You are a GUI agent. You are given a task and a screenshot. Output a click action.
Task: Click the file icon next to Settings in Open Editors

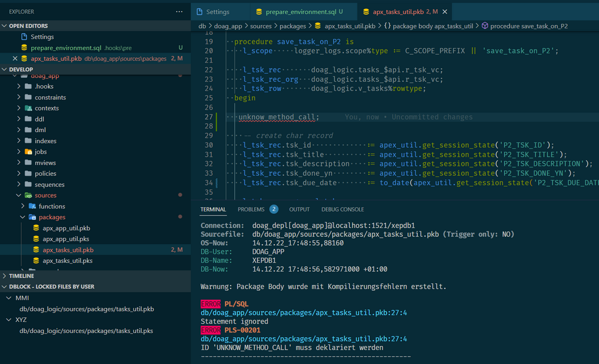click(23, 36)
